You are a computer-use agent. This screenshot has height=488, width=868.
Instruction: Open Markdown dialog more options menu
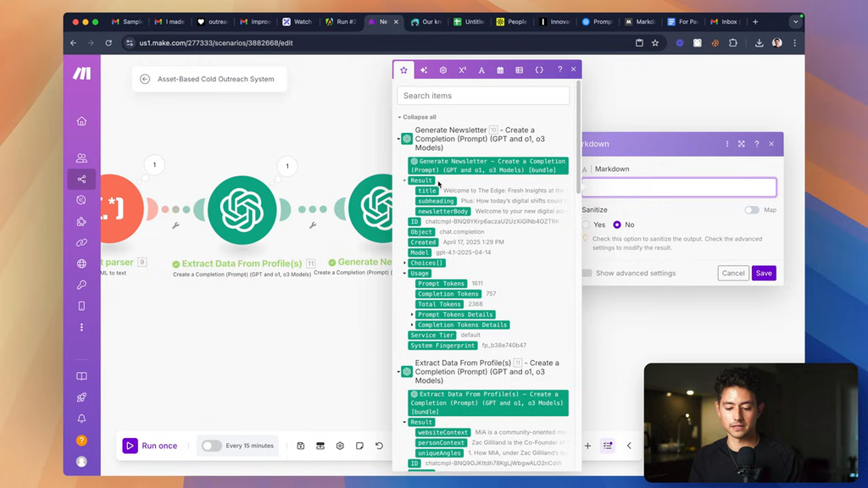(x=726, y=144)
